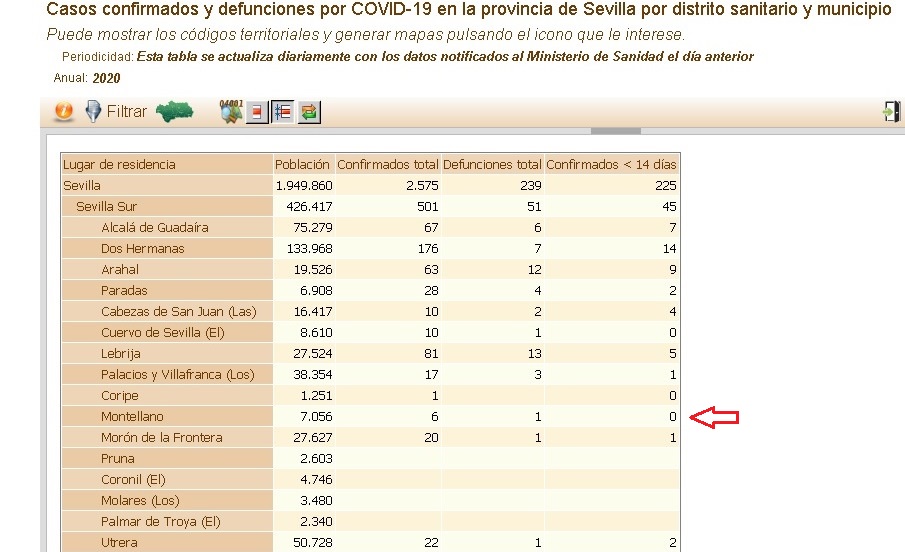905x552 pixels.
Task: Click the green Andalucía map icon
Action: click(174, 111)
